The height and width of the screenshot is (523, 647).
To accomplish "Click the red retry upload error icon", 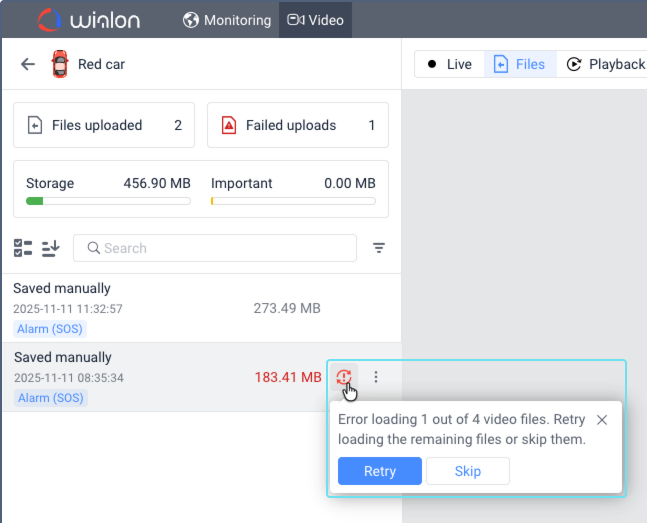I will pos(344,377).
